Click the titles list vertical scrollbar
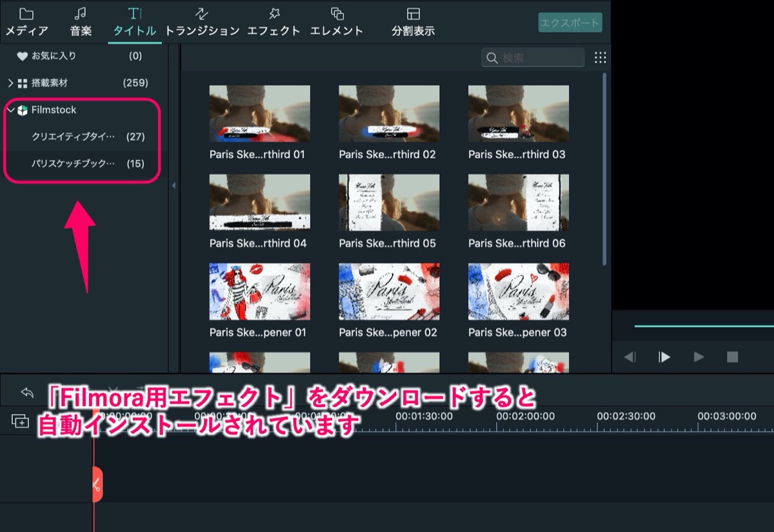Image resolution: width=774 pixels, height=532 pixels. [x=604, y=169]
